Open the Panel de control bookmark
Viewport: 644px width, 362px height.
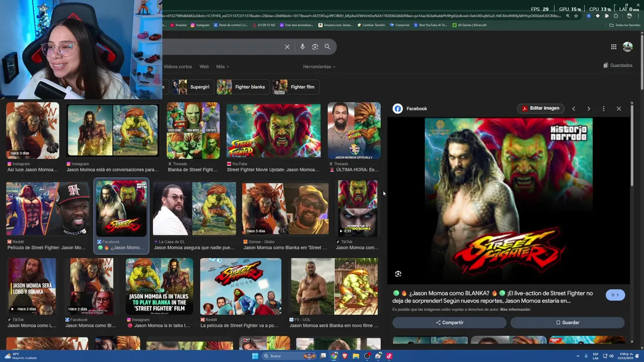[231, 25]
